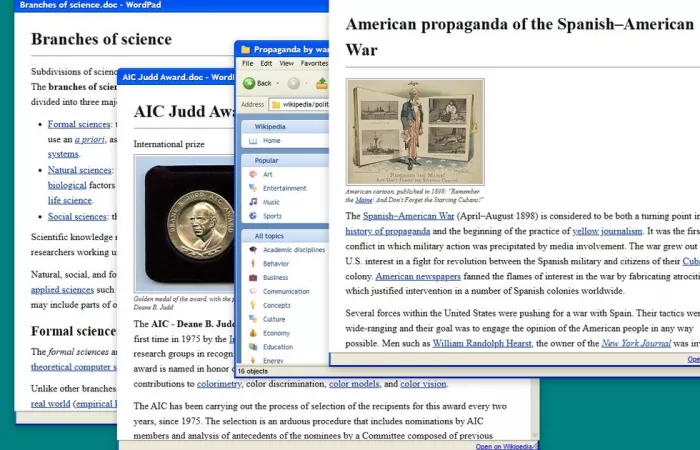The height and width of the screenshot is (450, 700).
Task: Collapse the Wikipedia panel header
Action: coord(285,127)
